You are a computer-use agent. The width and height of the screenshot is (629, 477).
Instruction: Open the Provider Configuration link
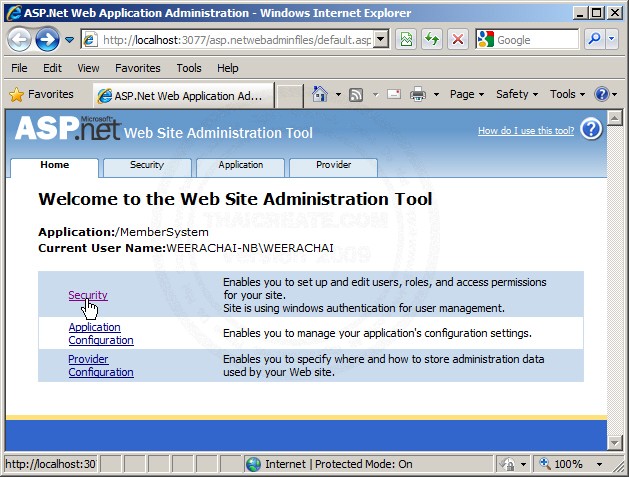pyautogui.click(x=101, y=365)
